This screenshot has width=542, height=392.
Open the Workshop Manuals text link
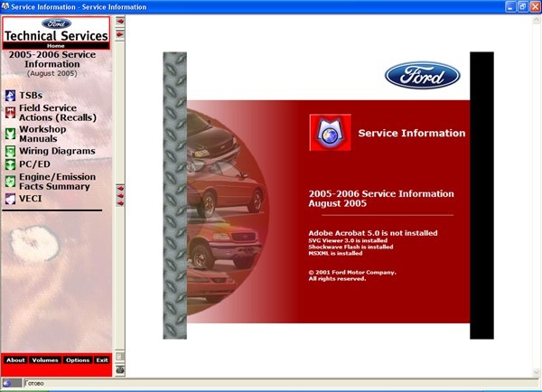tap(42, 134)
